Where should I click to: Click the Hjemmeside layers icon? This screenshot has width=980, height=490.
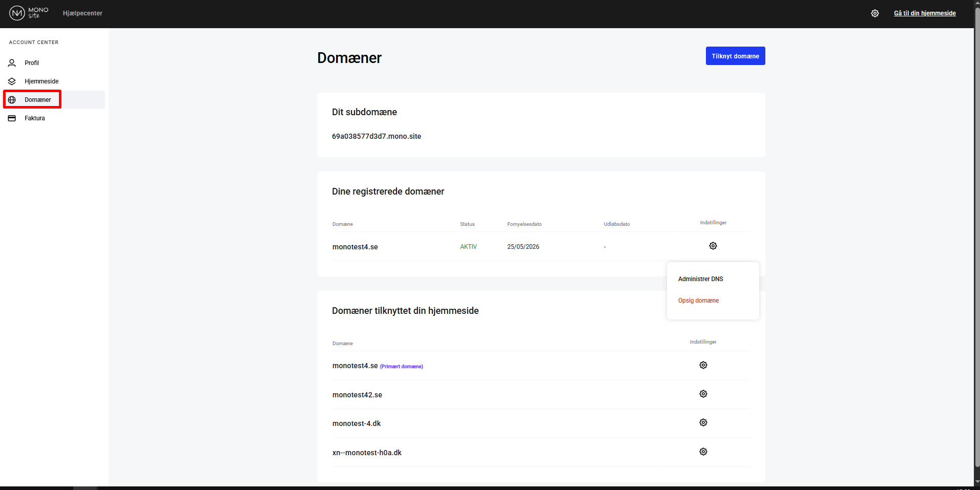(x=12, y=81)
